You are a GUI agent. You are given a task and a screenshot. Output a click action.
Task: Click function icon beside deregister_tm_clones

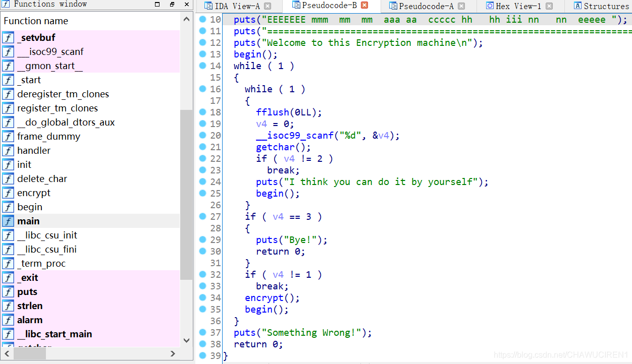[8, 94]
